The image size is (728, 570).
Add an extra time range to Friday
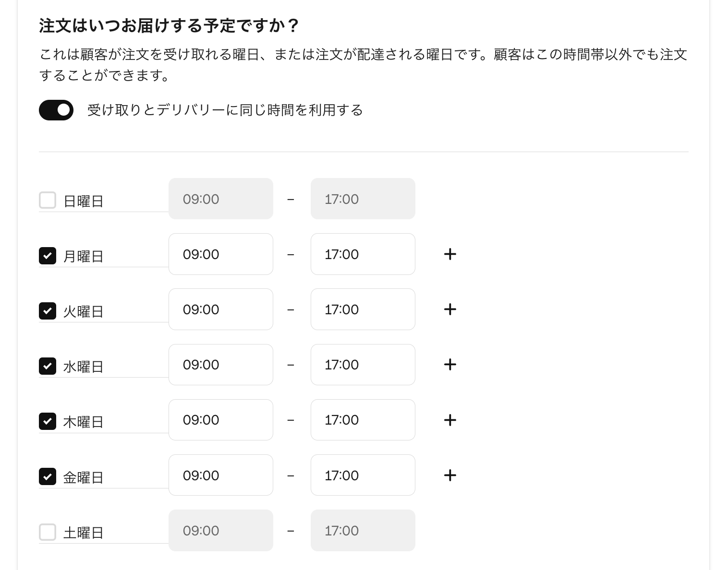click(x=450, y=475)
